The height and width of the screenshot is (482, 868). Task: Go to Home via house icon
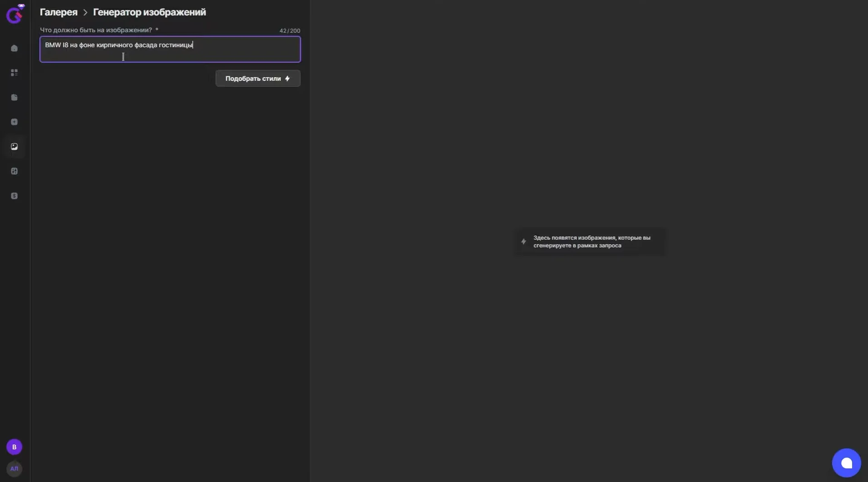(x=14, y=48)
